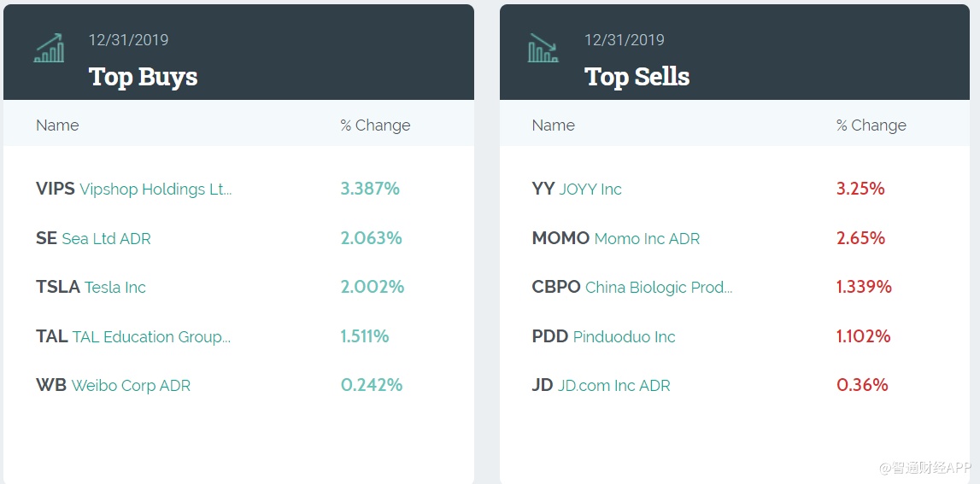Click the rising chart icon beside Top Buys
Screen dimensions: 980x484
[50, 49]
